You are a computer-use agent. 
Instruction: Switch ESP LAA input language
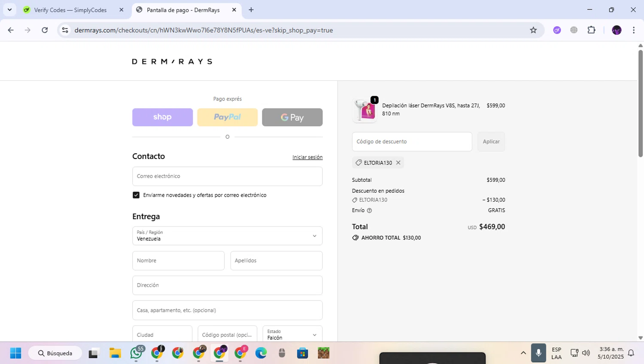tap(556, 353)
